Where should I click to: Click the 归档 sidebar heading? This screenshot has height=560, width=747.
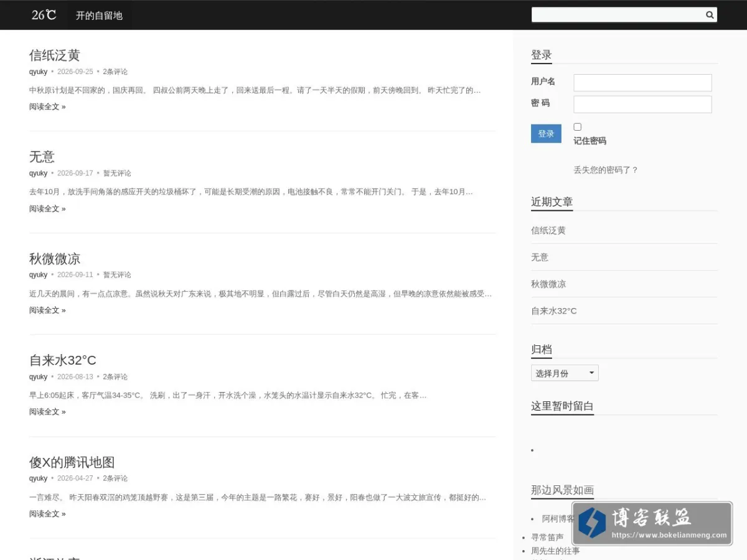point(542,349)
